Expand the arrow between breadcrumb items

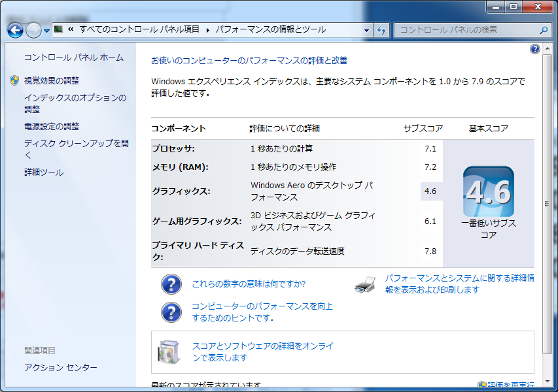pos(207,30)
